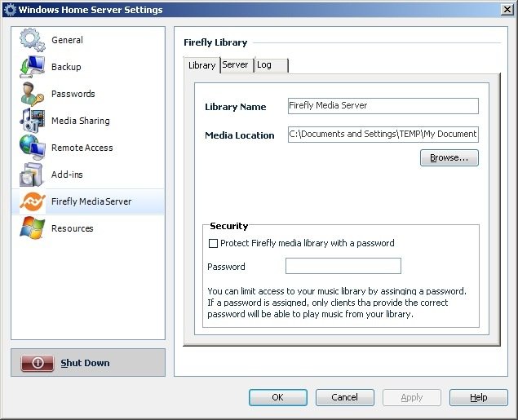Confirm with the OK button
The width and height of the screenshot is (518, 420).
(278, 397)
